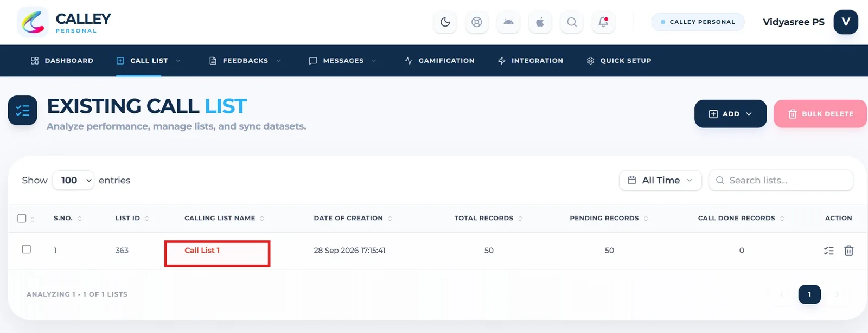Open the Call List 1 link
The image size is (868, 333).
[202, 251]
